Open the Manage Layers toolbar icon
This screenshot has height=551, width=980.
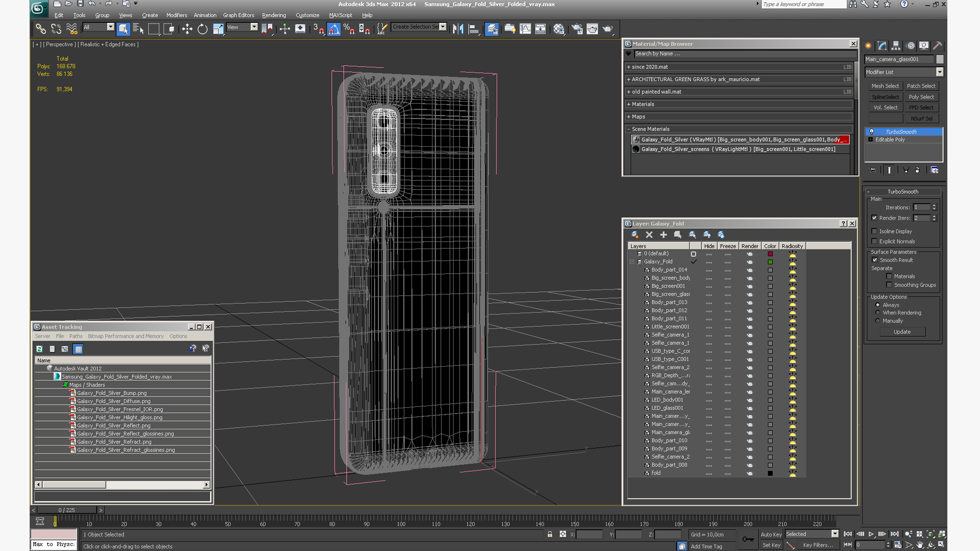492,29
